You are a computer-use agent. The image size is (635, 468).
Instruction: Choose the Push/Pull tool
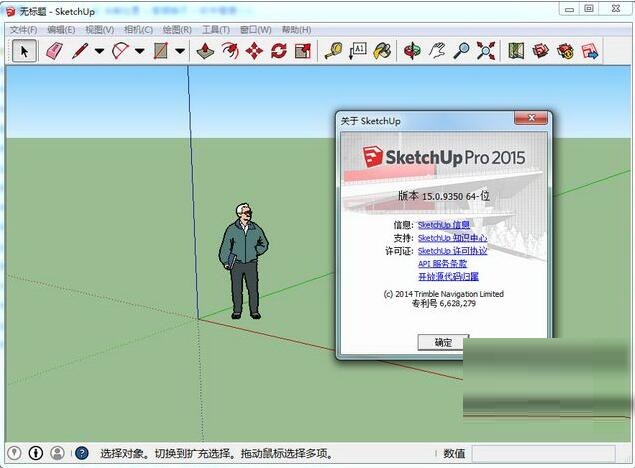click(x=206, y=50)
